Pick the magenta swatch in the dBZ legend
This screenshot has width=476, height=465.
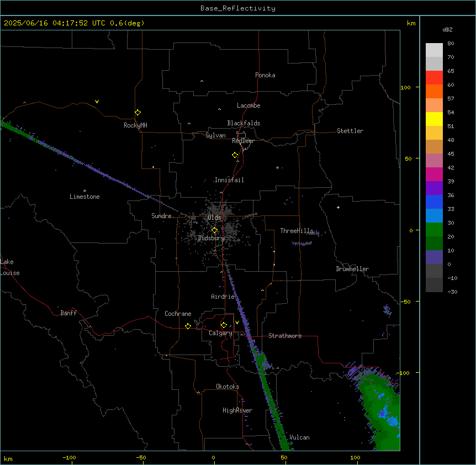pos(434,174)
